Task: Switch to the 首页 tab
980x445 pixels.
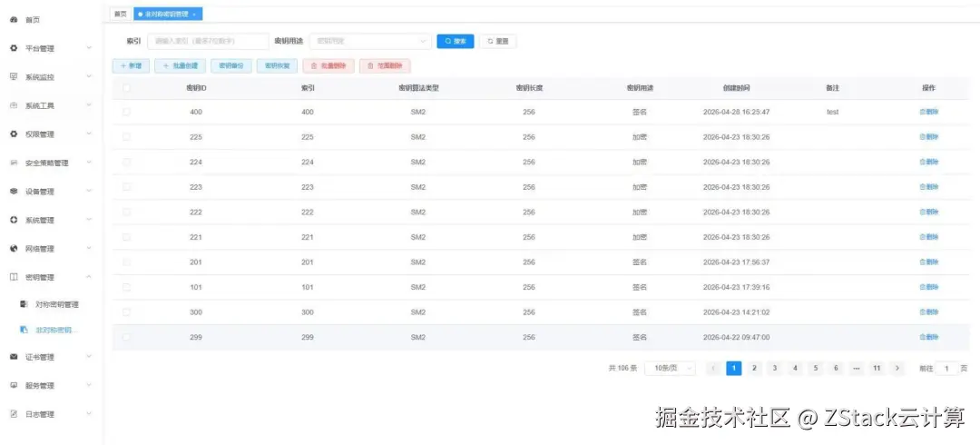Action: (121, 14)
